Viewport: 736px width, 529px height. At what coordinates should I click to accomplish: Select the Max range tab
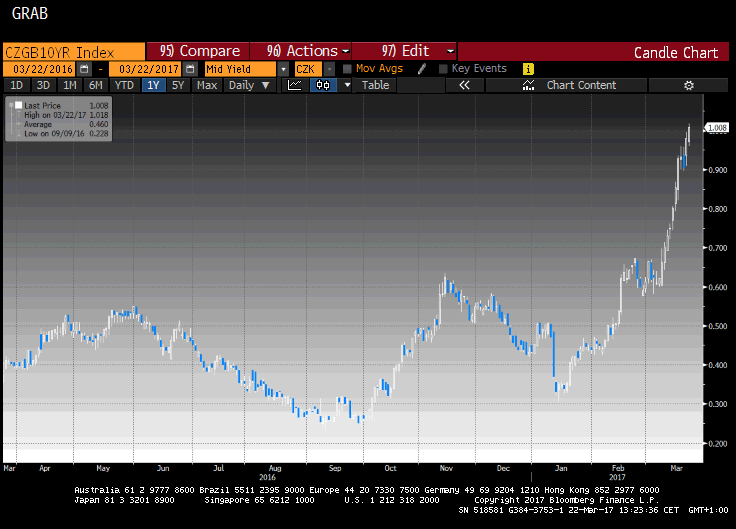tap(207, 85)
